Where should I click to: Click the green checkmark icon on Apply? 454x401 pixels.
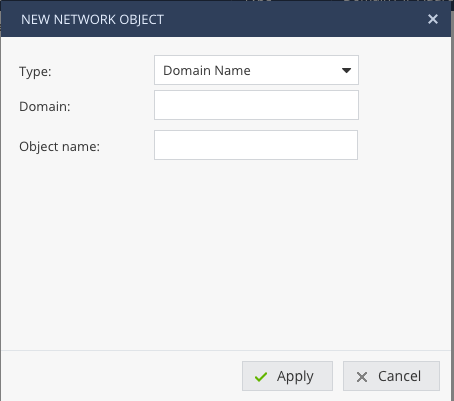(261, 377)
